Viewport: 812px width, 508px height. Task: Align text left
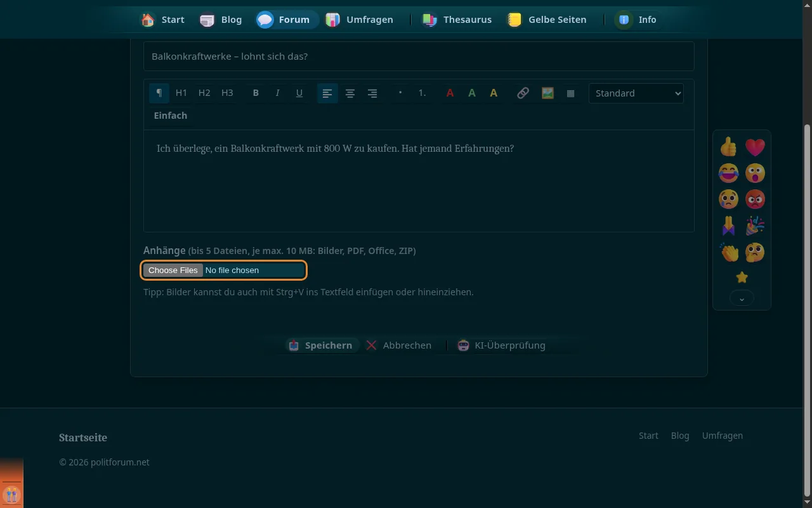(x=327, y=93)
